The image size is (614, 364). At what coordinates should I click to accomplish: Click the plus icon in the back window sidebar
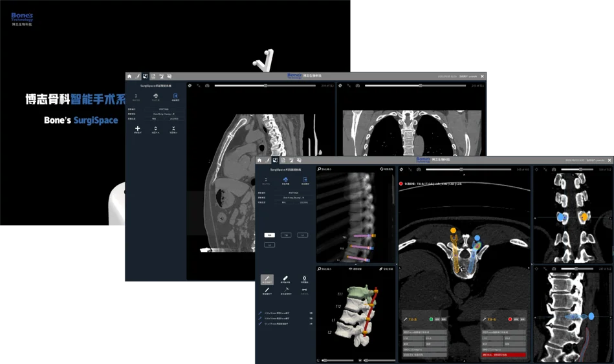pos(137,129)
